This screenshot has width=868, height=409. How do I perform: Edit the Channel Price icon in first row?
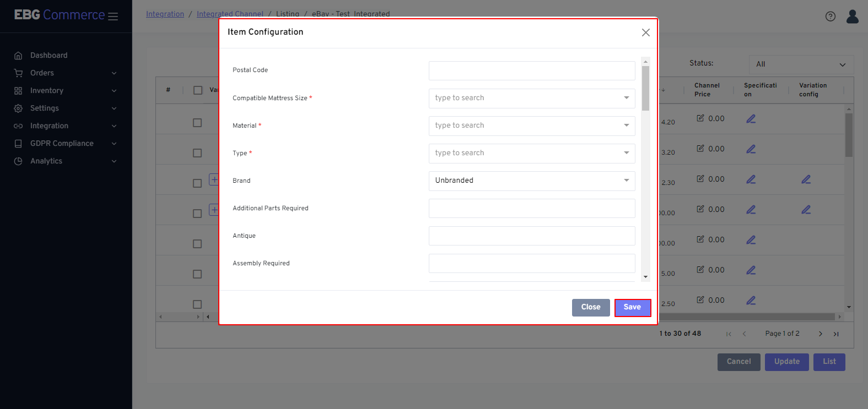pos(700,118)
